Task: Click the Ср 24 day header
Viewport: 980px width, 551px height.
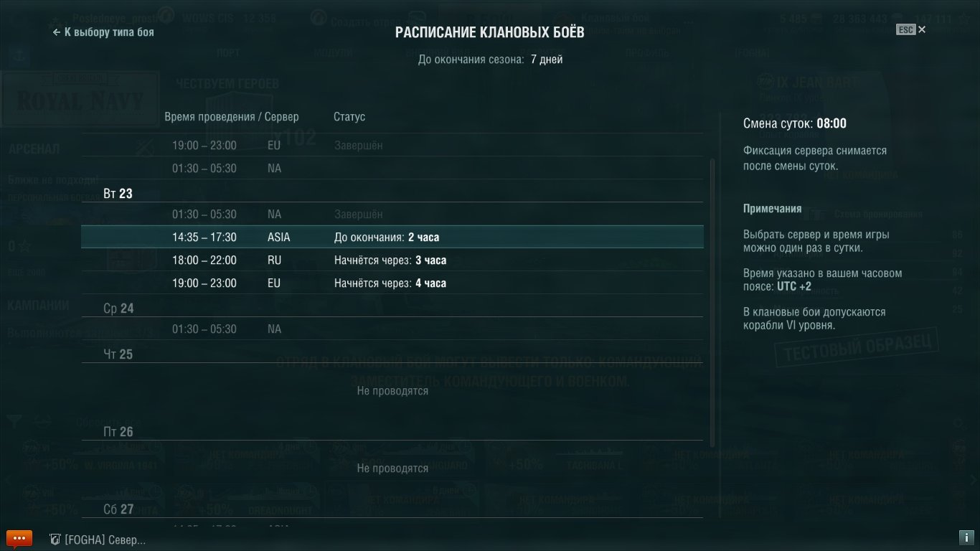Action: 119,309
